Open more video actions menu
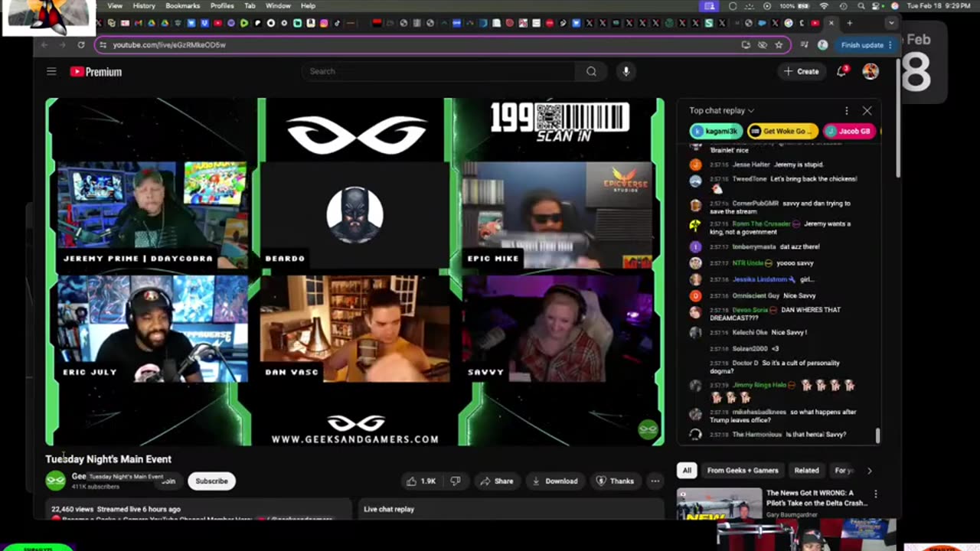Viewport: 980px width, 551px height. point(655,481)
